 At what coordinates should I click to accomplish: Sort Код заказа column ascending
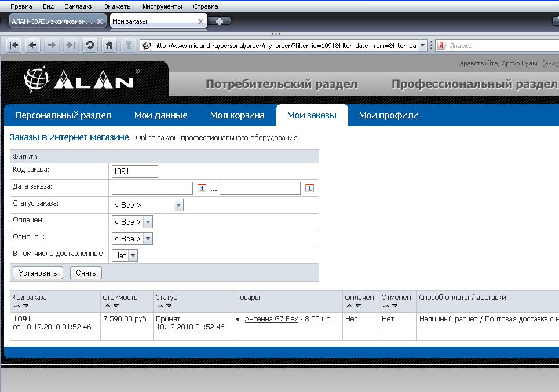pos(17,306)
